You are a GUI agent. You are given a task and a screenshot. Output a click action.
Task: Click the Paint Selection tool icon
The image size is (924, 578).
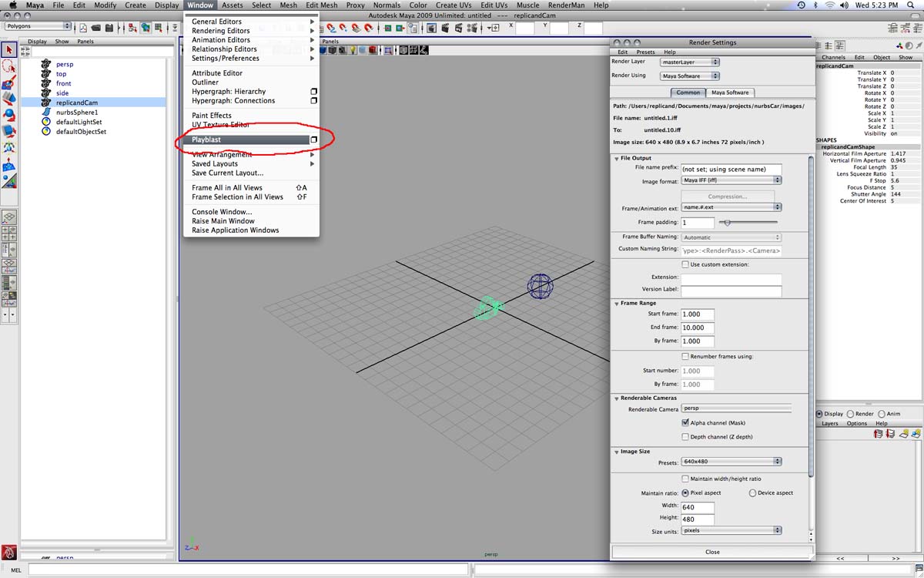[9, 82]
